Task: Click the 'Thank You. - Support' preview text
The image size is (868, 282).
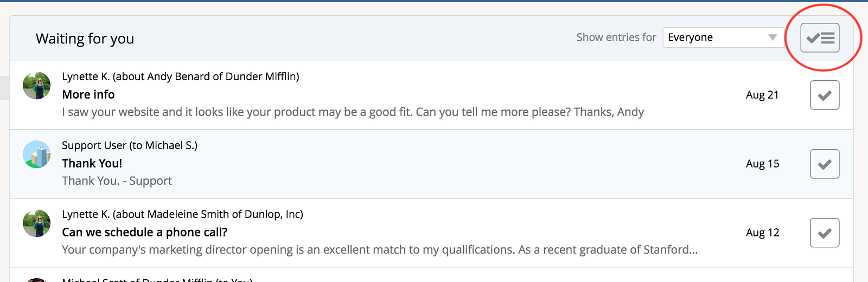Action: (117, 181)
